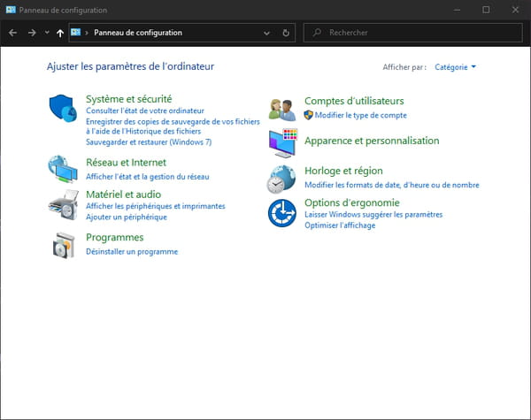Open the Système et sécurité category

tap(128, 99)
